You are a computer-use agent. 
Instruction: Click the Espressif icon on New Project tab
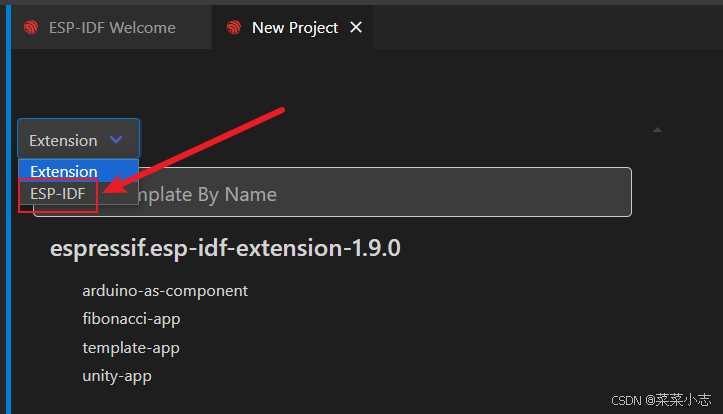point(234,28)
